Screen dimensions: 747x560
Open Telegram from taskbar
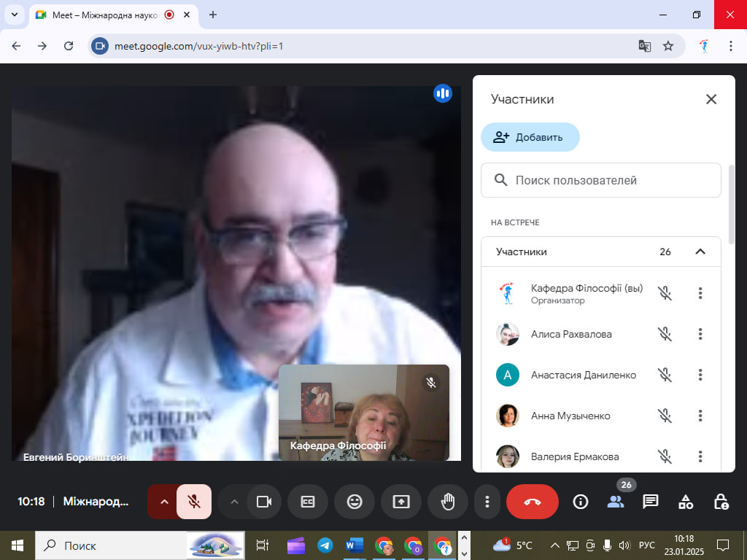click(325, 545)
